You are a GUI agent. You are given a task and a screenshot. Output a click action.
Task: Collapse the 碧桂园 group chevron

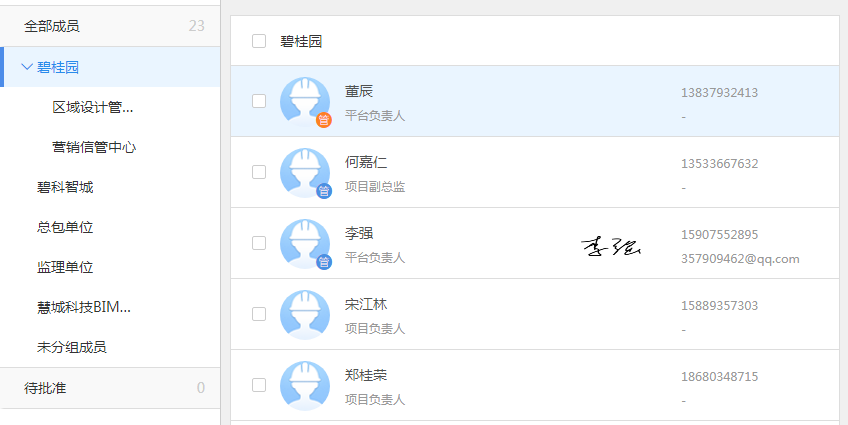coord(26,67)
